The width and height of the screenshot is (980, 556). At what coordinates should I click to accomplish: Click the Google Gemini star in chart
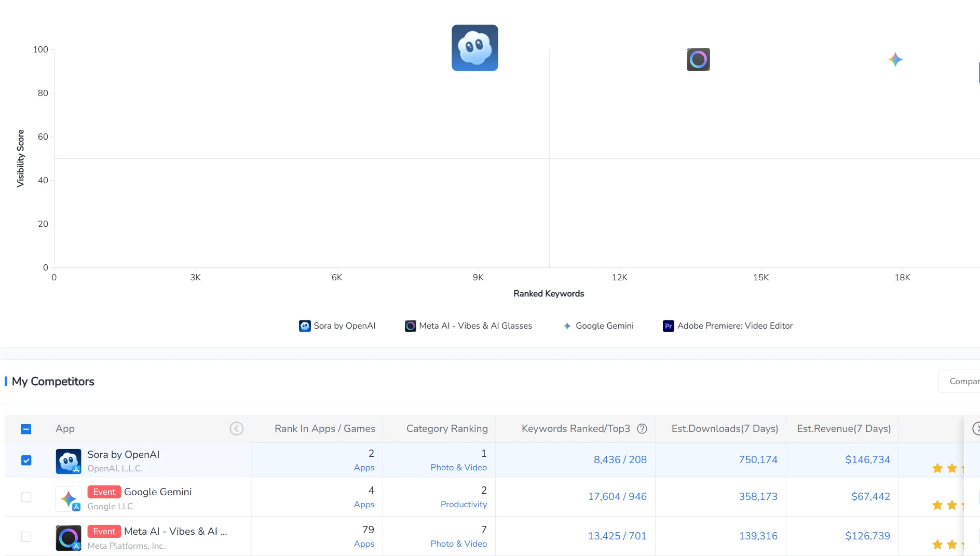tap(895, 60)
